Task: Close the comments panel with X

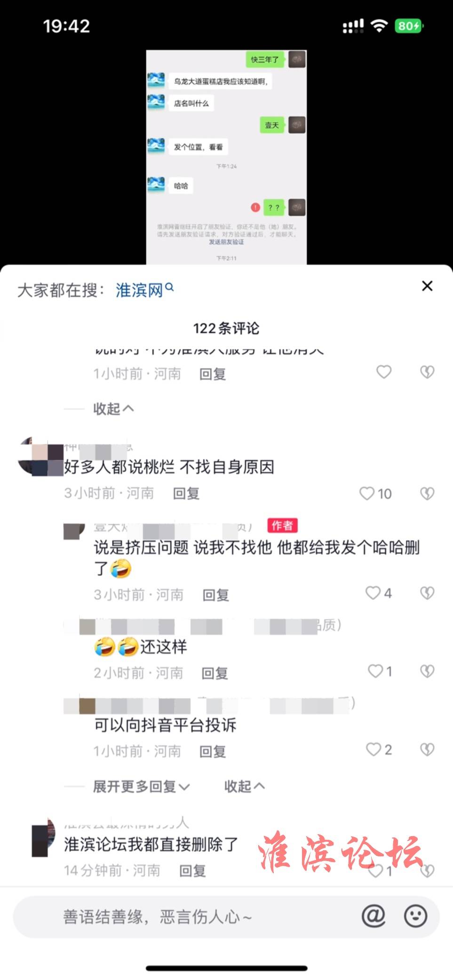Action: tap(427, 286)
